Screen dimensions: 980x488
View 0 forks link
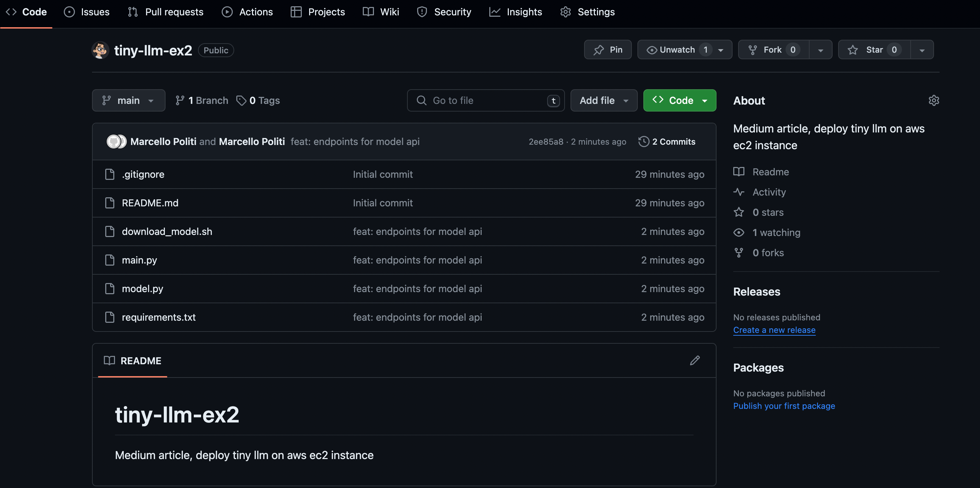click(759, 253)
